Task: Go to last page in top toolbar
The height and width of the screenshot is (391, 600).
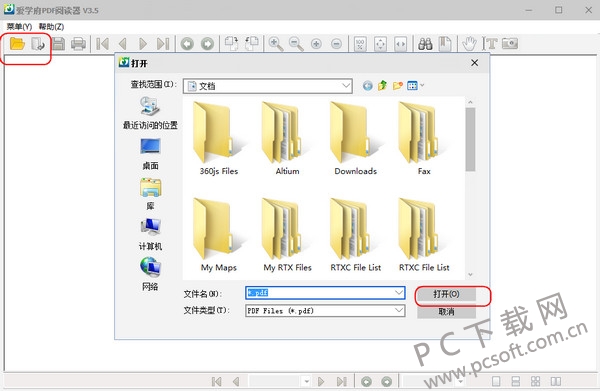Action: pyautogui.click(x=163, y=44)
